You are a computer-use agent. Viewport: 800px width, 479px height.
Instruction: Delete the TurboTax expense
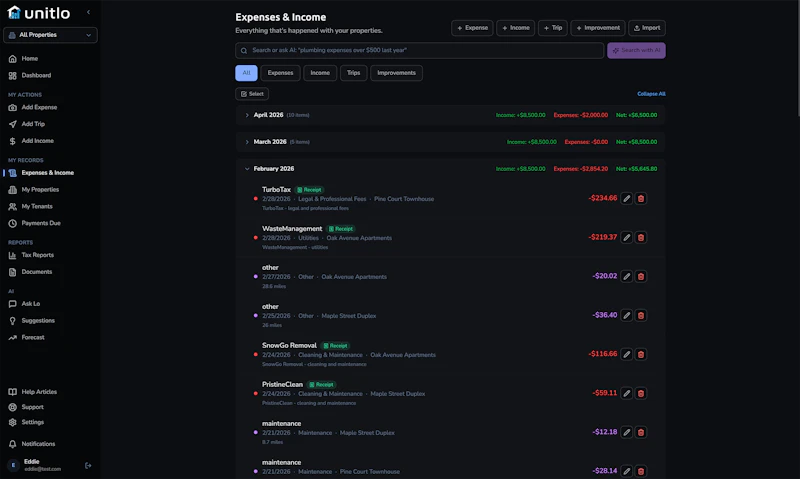click(x=641, y=198)
